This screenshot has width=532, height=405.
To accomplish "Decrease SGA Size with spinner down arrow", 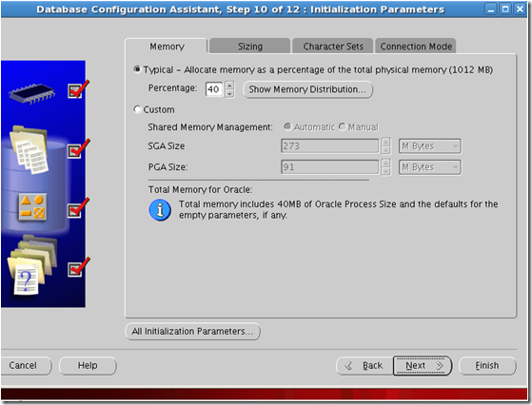I will [385, 150].
